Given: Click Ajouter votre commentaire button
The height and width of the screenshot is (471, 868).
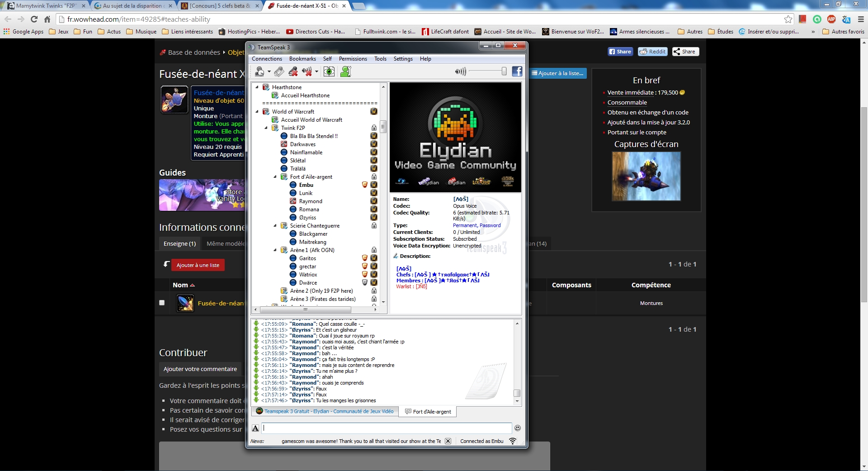Looking at the screenshot, I should 200,369.
